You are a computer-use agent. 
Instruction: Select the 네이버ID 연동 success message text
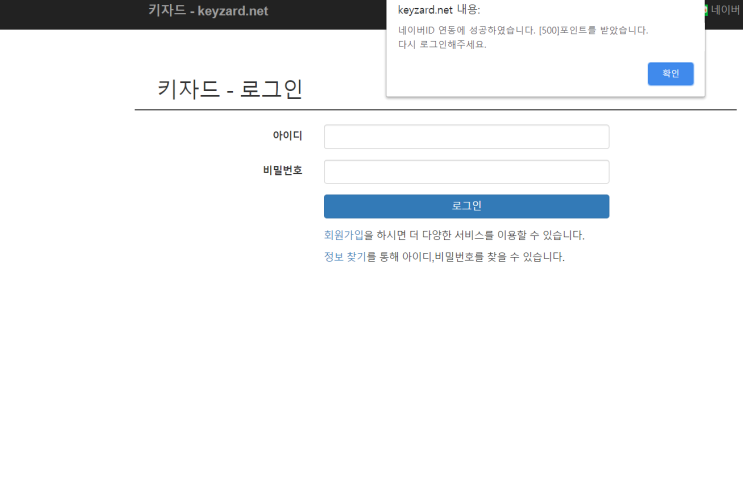[523, 30]
